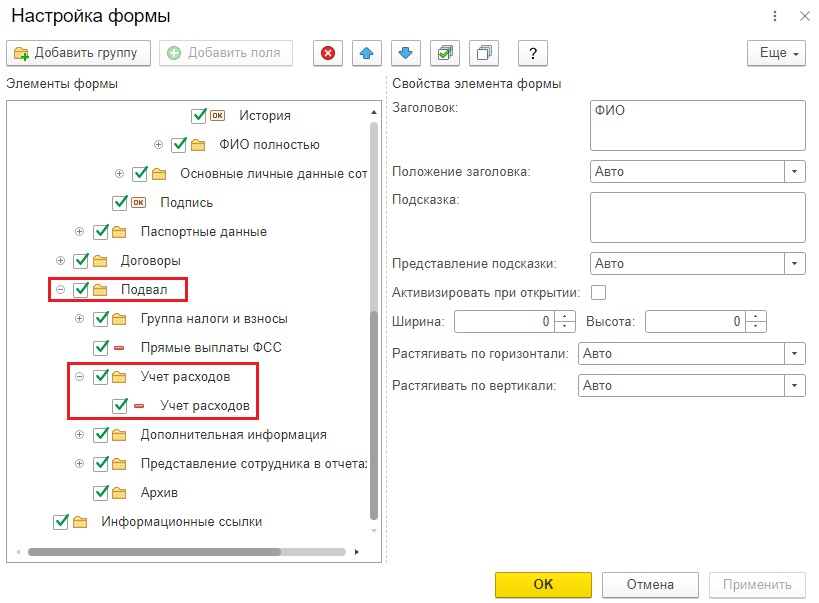Open the Еще menu
Image resolution: width=819 pixels, height=603 pixels.
click(776, 53)
